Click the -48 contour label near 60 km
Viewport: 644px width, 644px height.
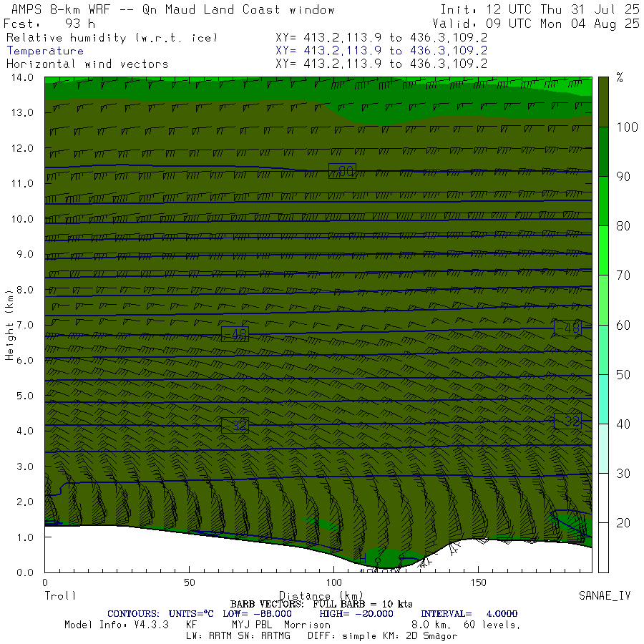coord(235,334)
